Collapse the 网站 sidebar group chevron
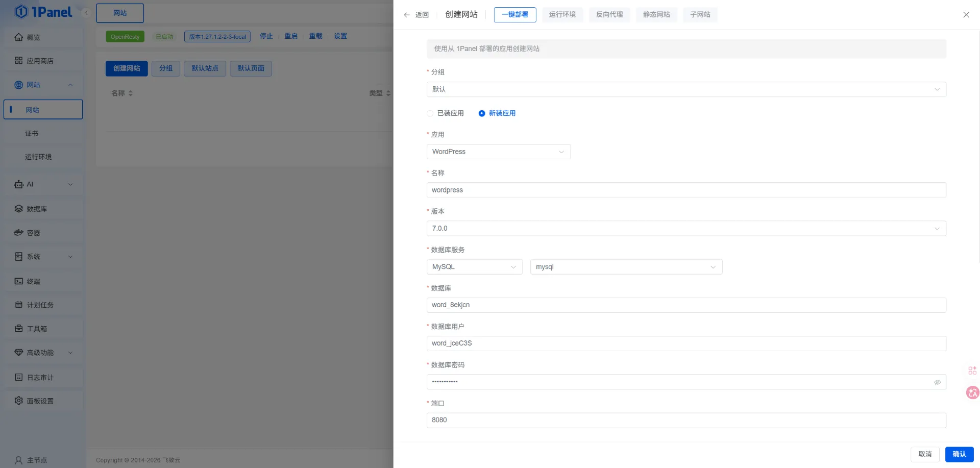 point(70,85)
